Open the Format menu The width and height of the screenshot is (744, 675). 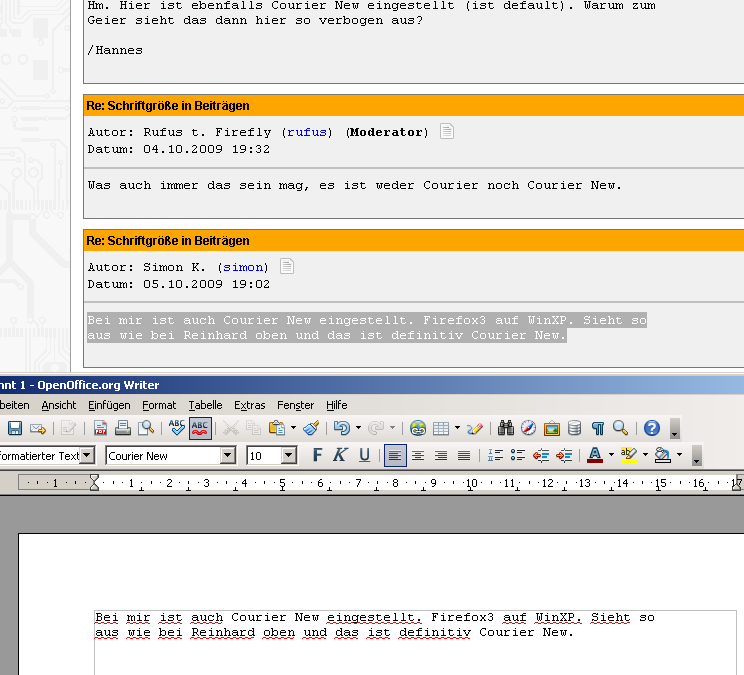tap(159, 405)
